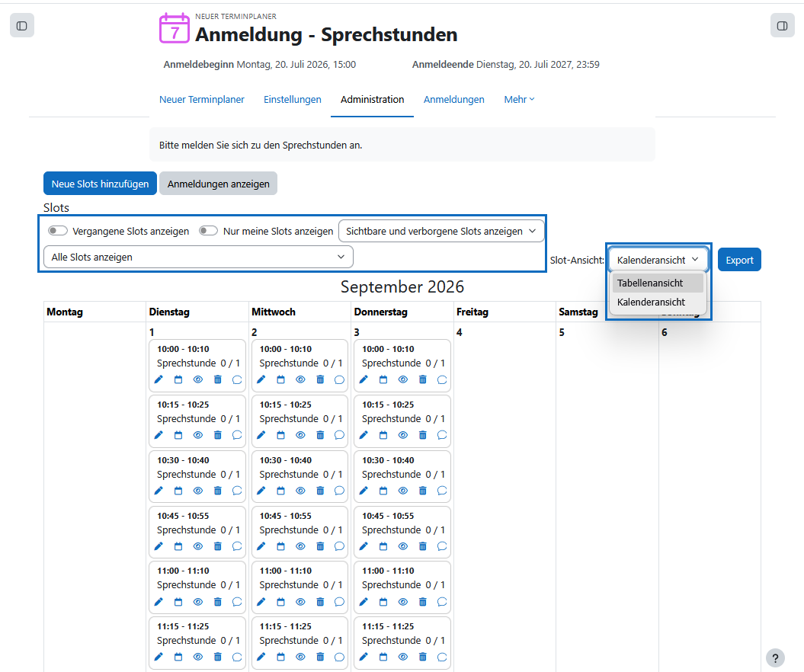Delete Thursday's 10:30 - 10:40 slot via trash icon
804x672 pixels.
[422, 491]
